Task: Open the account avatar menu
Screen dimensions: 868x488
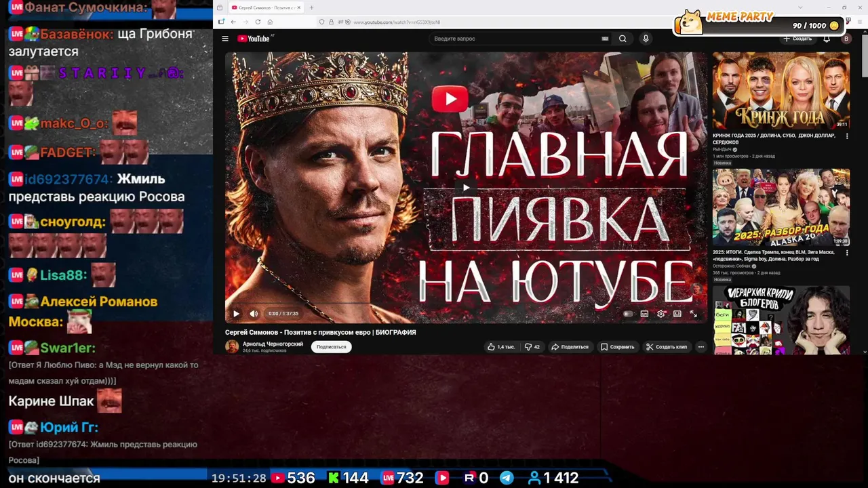Action: coord(846,39)
